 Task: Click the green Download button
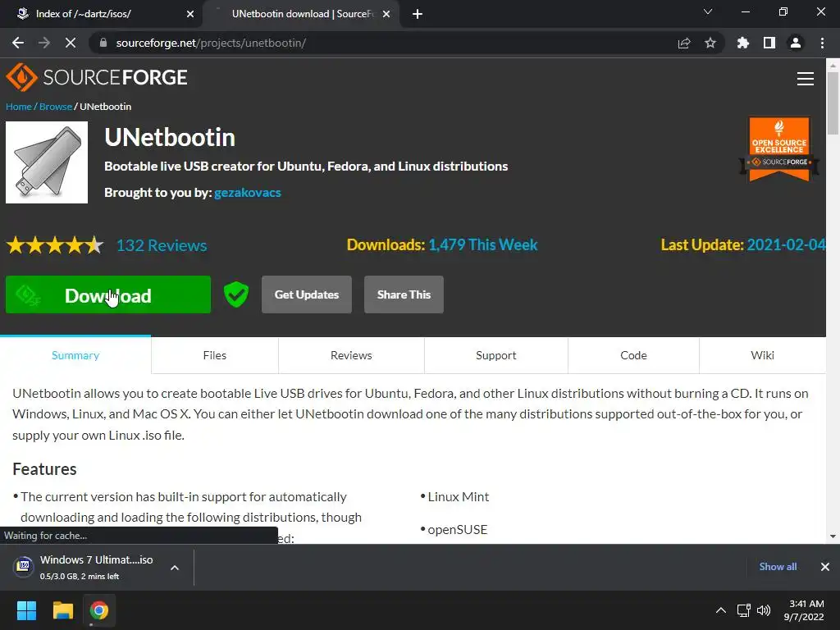108,294
